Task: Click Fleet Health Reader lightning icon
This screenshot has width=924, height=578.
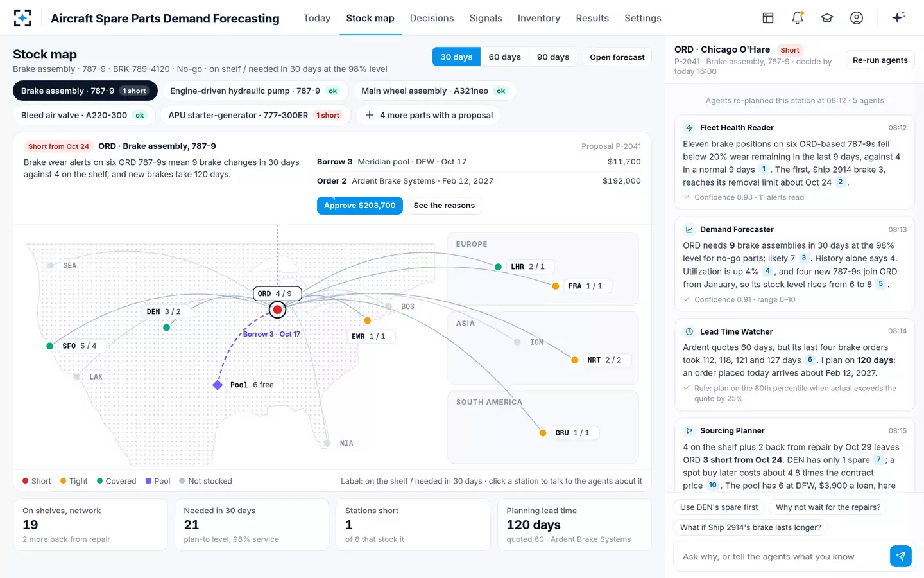Action: [689, 128]
